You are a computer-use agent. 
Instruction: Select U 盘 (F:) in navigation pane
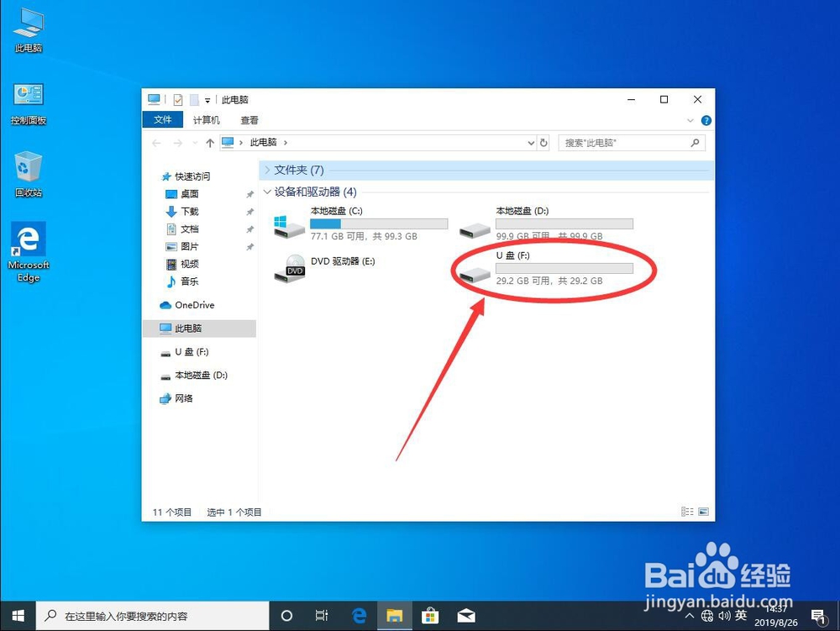(185, 352)
